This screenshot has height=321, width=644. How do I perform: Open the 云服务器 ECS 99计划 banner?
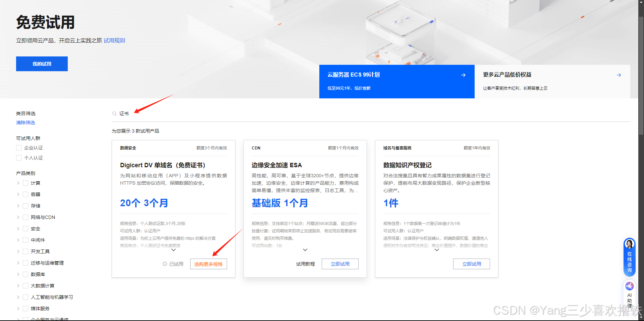[x=397, y=82]
